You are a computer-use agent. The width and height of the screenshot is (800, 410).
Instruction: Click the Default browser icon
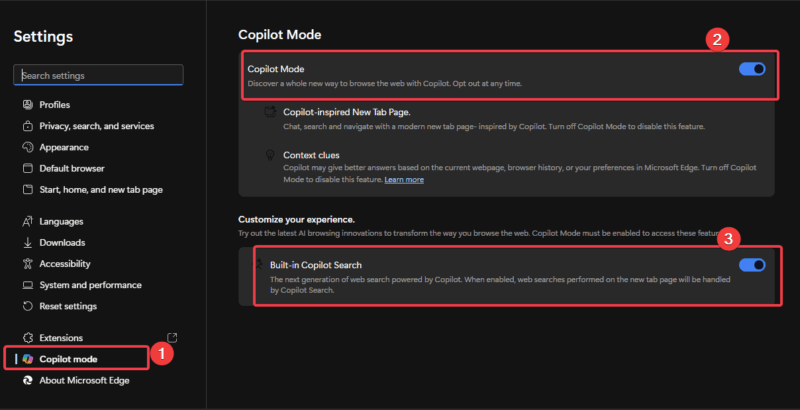(28, 168)
